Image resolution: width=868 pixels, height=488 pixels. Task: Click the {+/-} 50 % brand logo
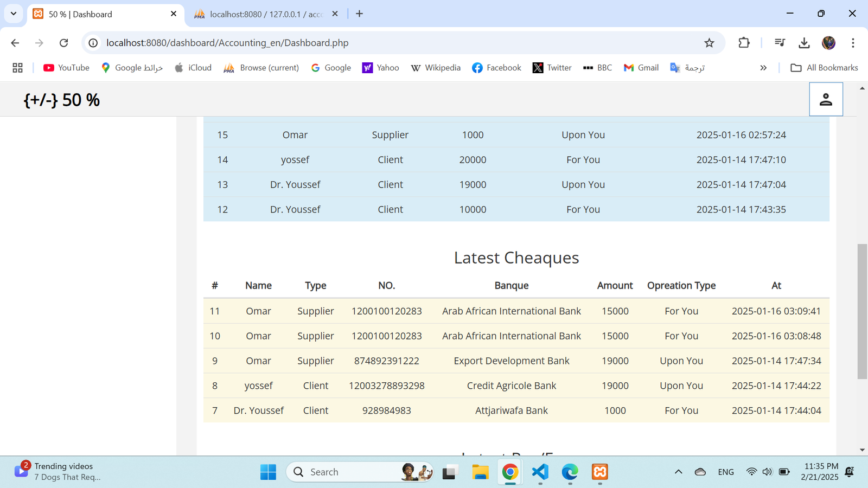point(62,100)
